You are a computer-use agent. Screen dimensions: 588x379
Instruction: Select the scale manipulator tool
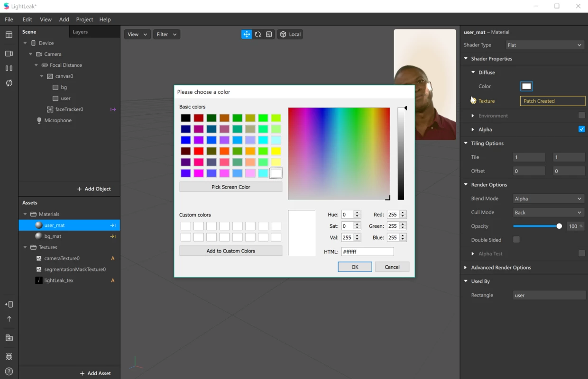pos(269,34)
